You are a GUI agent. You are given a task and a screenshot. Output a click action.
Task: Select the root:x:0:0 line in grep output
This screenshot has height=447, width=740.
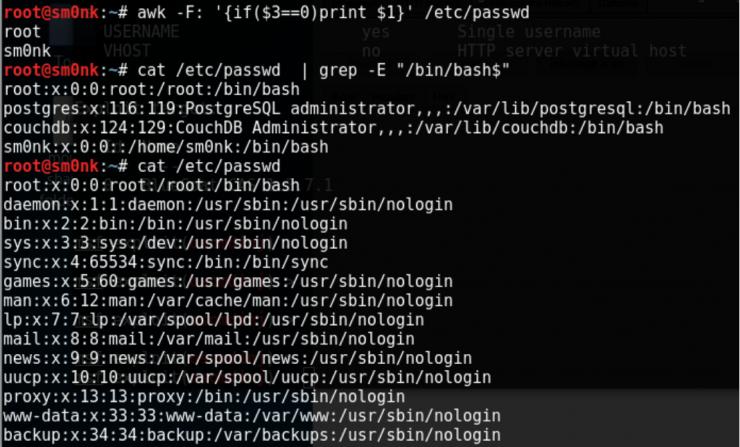[x=151, y=88]
